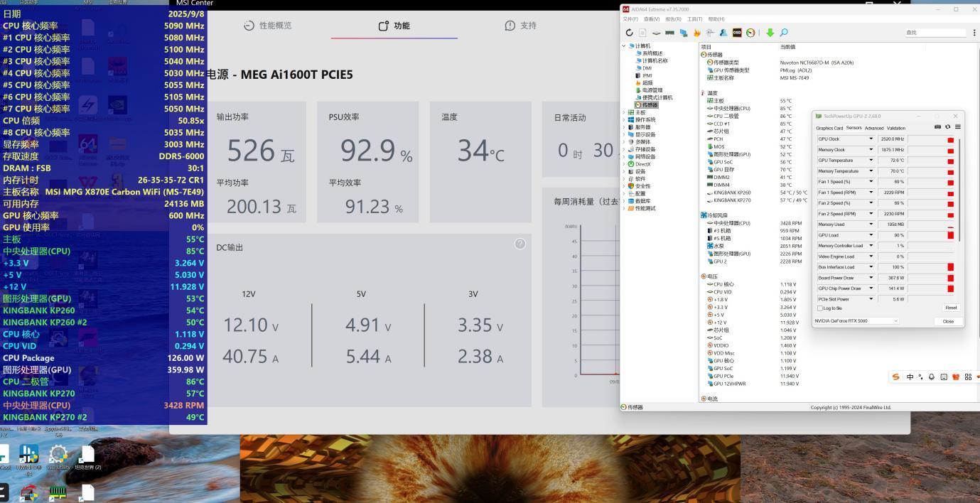The width and height of the screenshot is (980, 503).
Task: Open the GPU Clock sensor dropdown
Action: [871, 139]
